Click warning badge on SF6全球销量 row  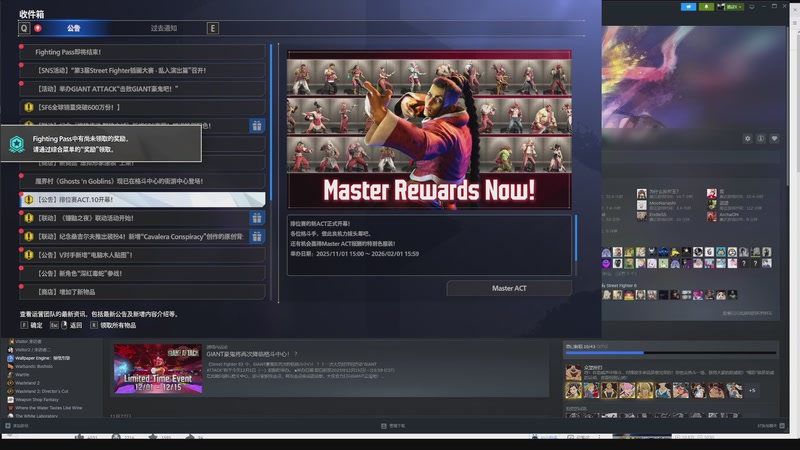(29, 107)
